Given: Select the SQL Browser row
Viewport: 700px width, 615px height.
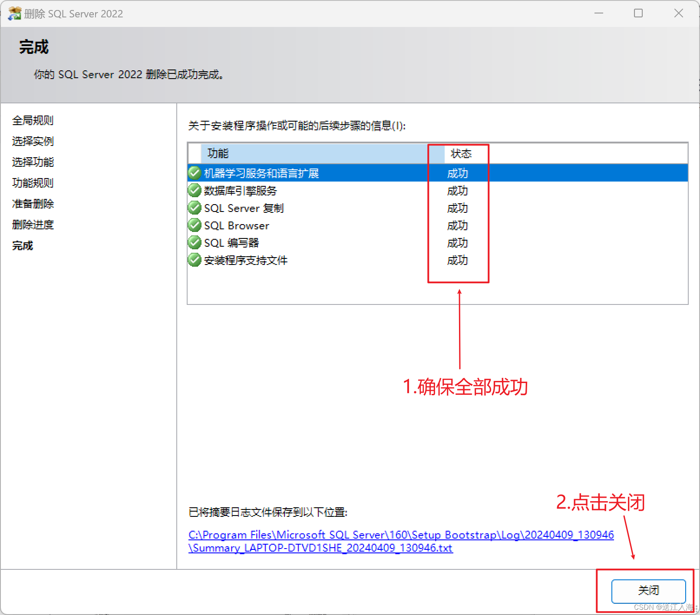Looking at the screenshot, I should [x=438, y=225].
